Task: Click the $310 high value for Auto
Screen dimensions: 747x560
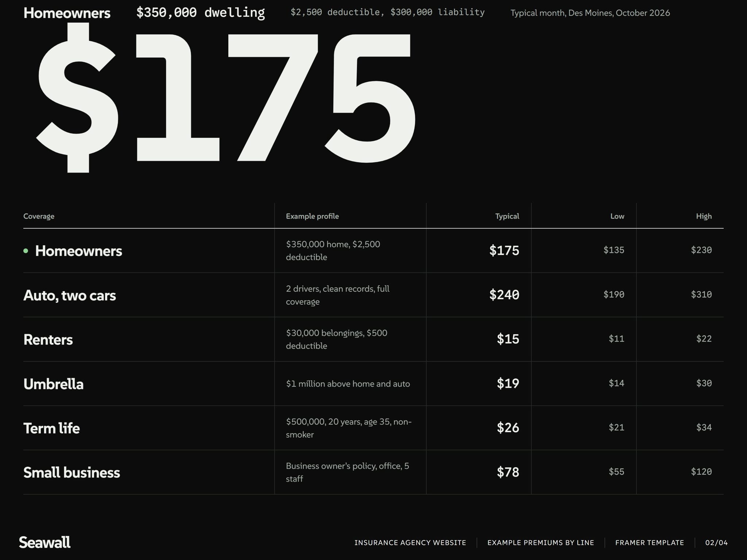Action: point(701,295)
